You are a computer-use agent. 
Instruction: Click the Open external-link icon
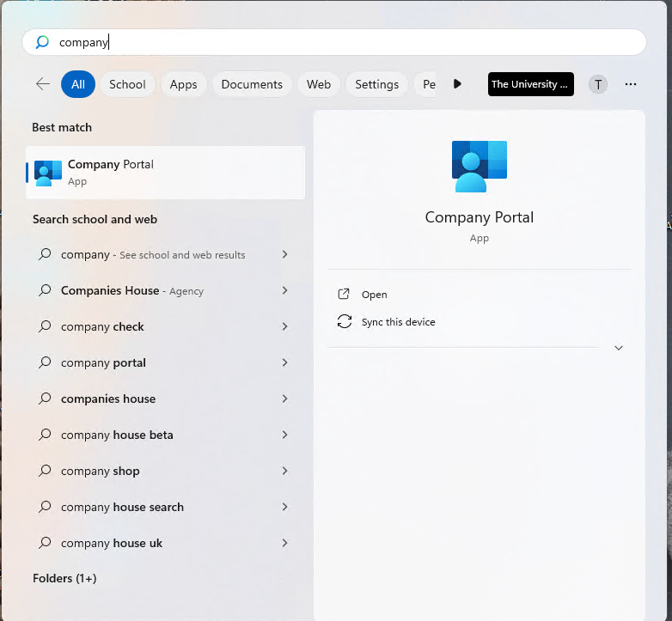[x=344, y=294]
